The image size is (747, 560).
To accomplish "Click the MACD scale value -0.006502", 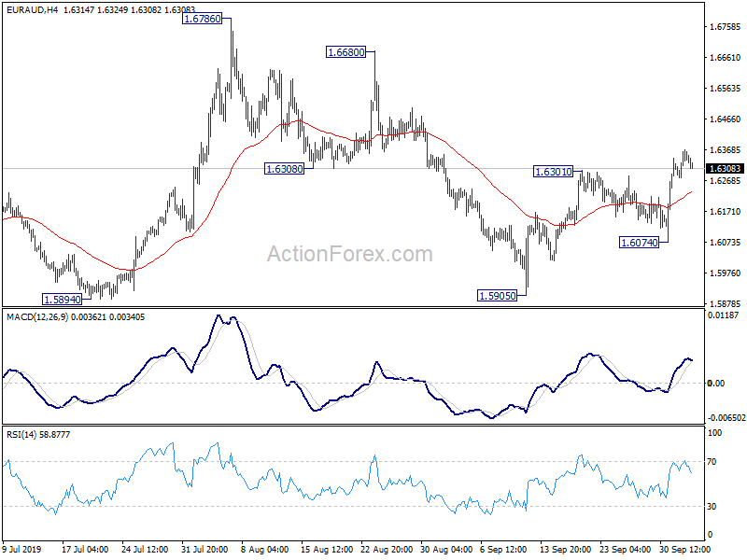I will coord(726,418).
